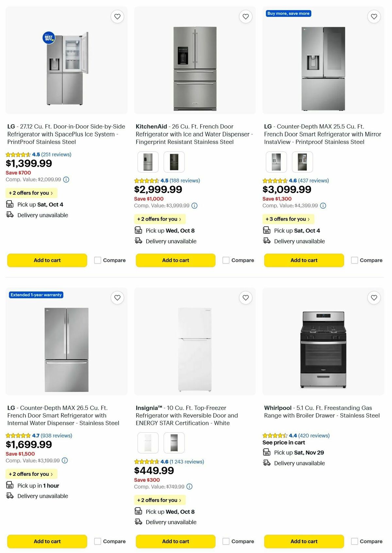392x553 pixels.
Task: Open Comp. Value info tooltip for KitchenAid fridge
Action: [x=195, y=205]
